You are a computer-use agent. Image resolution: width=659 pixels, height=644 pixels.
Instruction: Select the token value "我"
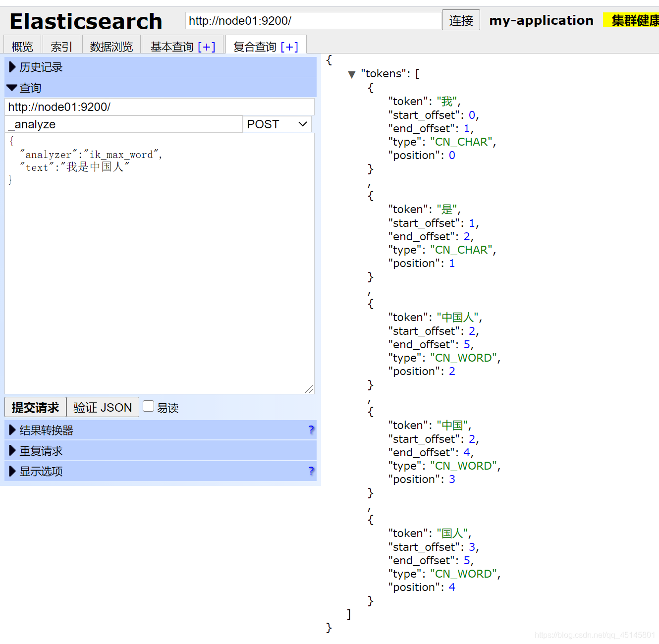[447, 101]
